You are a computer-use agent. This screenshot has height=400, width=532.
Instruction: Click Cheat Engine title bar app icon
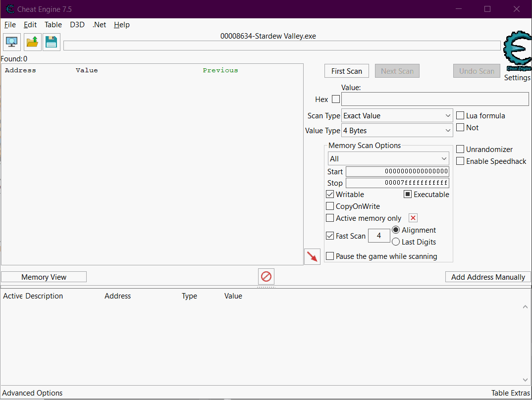(10, 9)
